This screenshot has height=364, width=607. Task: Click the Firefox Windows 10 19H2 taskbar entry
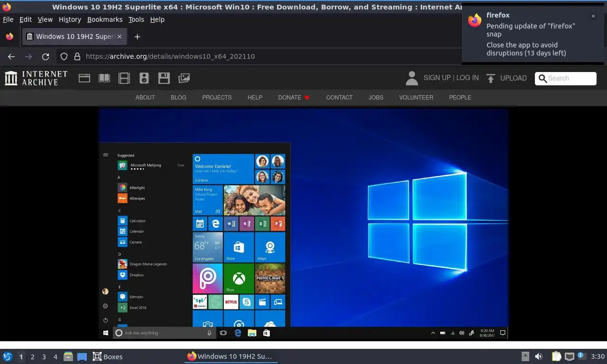[230, 356]
